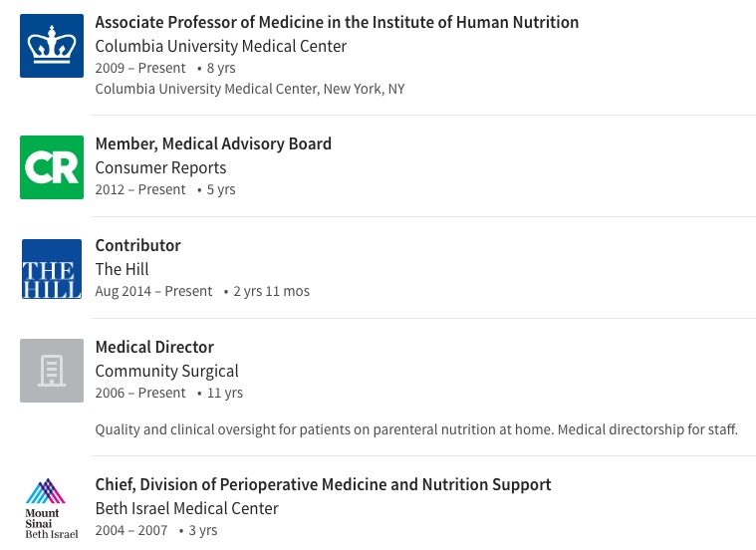The height and width of the screenshot is (550, 756).
Task: Click the gray Community Surgical building placeholder icon
Action: [52, 371]
